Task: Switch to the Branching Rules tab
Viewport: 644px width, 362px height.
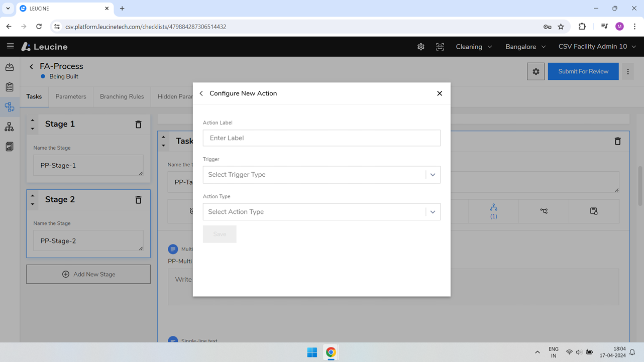Action: click(x=122, y=96)
